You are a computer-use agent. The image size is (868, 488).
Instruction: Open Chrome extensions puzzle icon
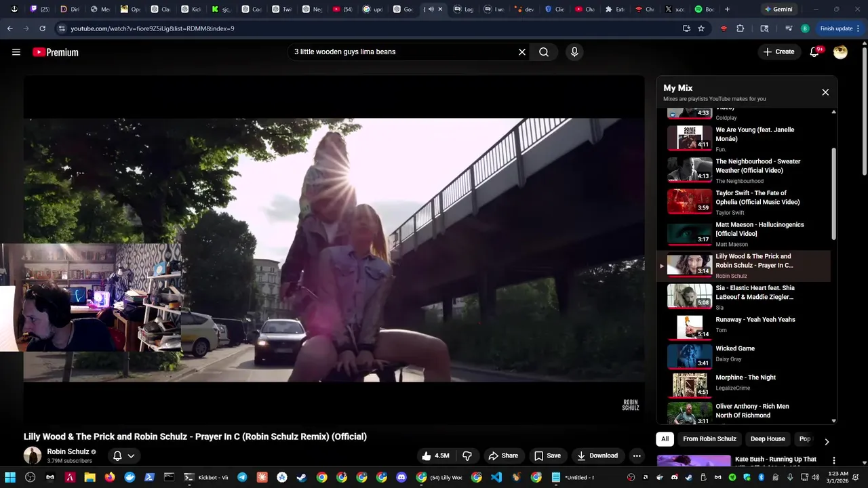point(740,28)
